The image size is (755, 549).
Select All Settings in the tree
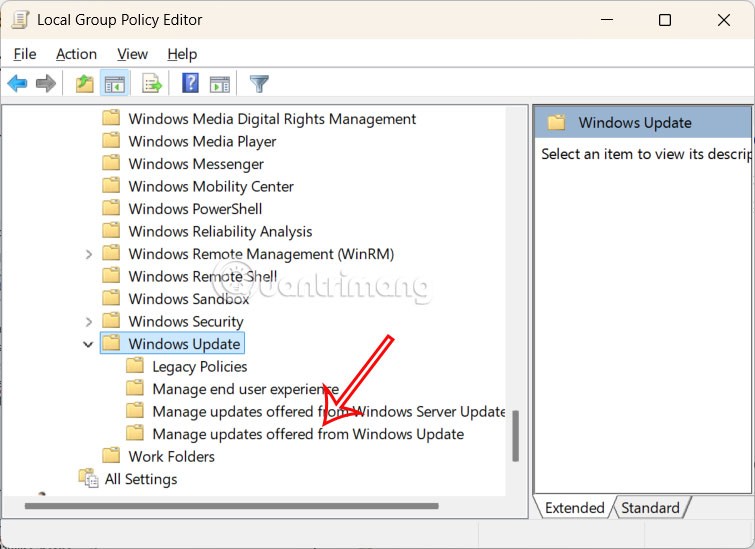pos(140,479)
